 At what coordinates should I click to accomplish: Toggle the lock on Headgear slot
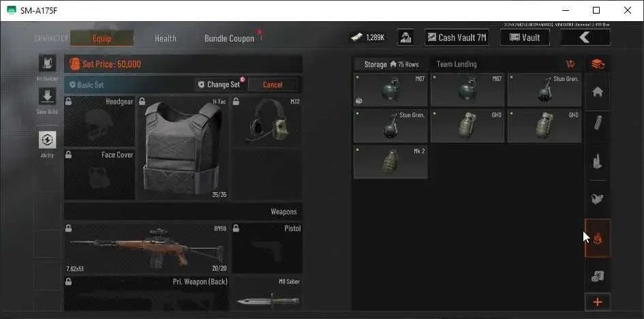coord(69,101)
